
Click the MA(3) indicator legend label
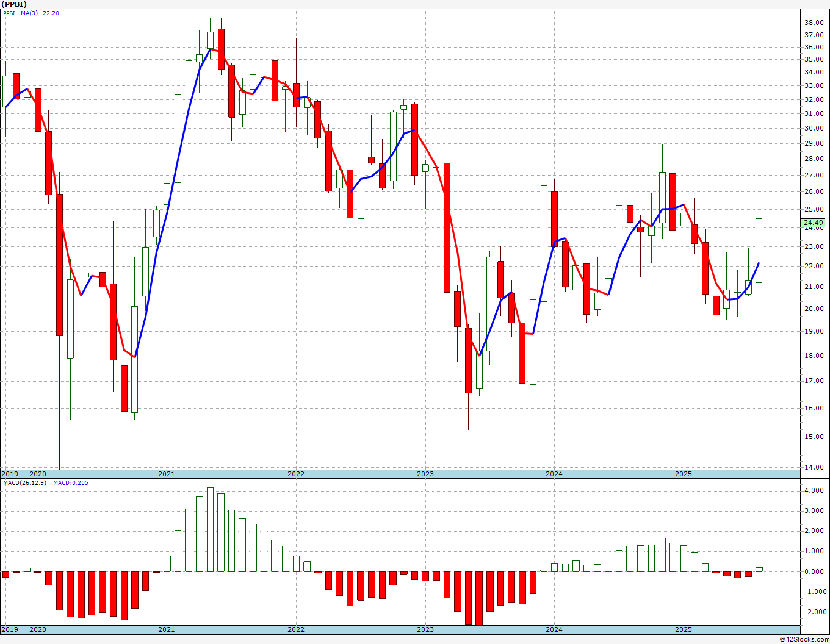pos(29,13)
